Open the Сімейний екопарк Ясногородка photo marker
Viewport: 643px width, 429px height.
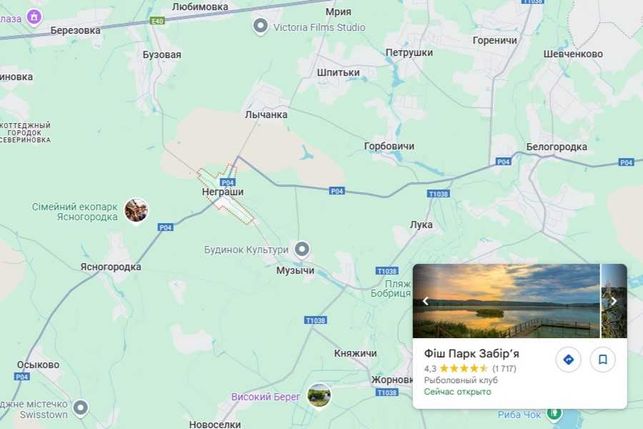[136, 210]
